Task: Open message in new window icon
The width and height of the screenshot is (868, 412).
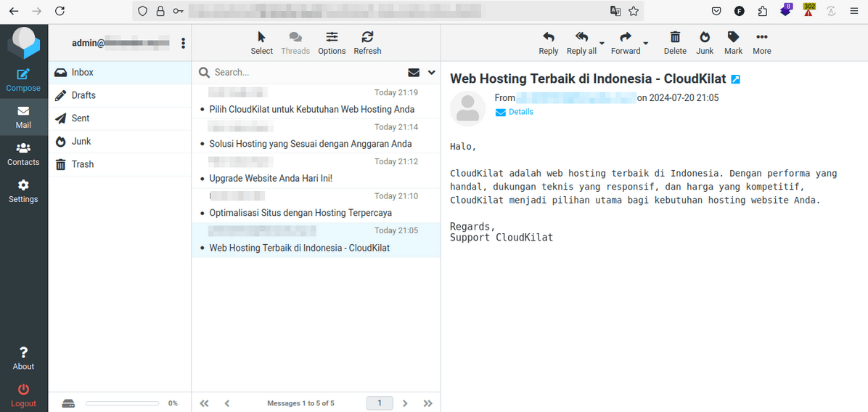Action: 735,79
